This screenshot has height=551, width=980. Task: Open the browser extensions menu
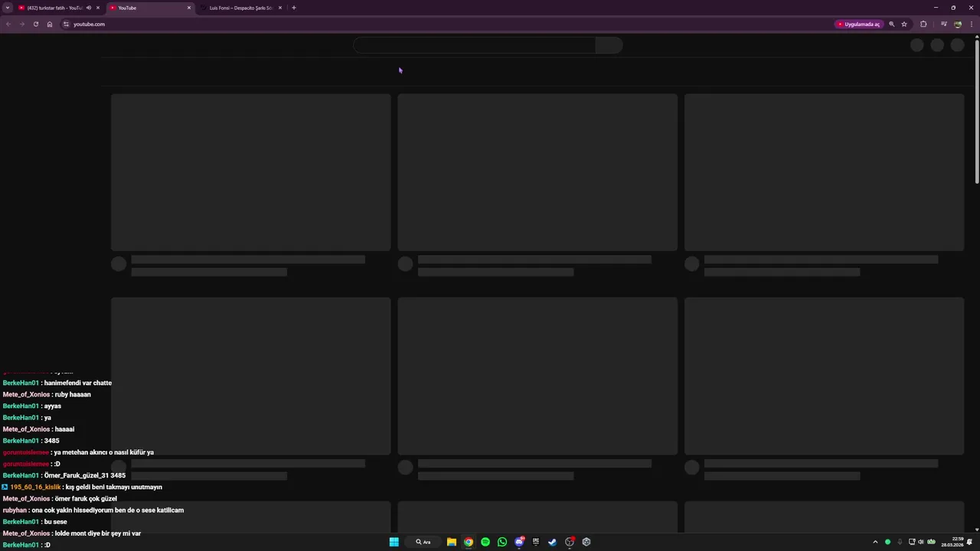point(923,24)
